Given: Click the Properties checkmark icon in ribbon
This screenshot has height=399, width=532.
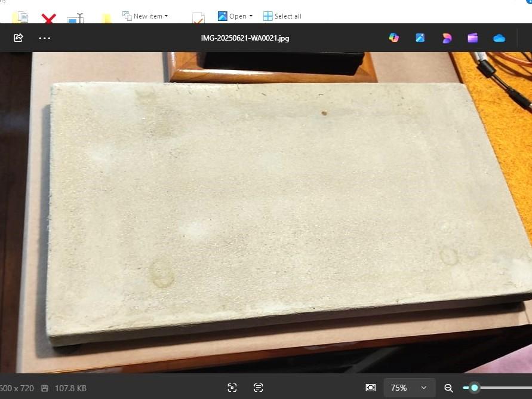Looking at the screenshot, I should tap(198, 19).
